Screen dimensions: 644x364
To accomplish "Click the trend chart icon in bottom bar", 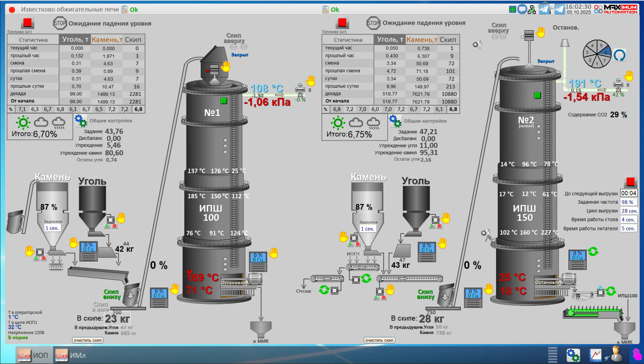I will (x=595, y=355).
